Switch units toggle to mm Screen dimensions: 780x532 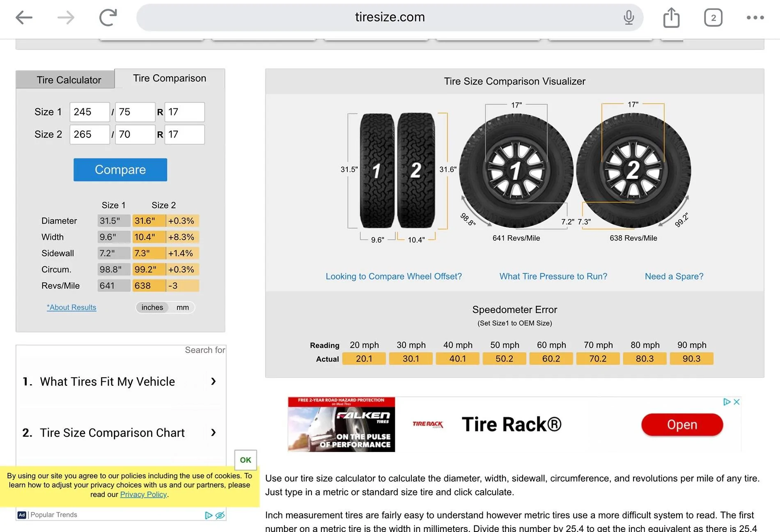pyautogui.click(x=183, y=307)
